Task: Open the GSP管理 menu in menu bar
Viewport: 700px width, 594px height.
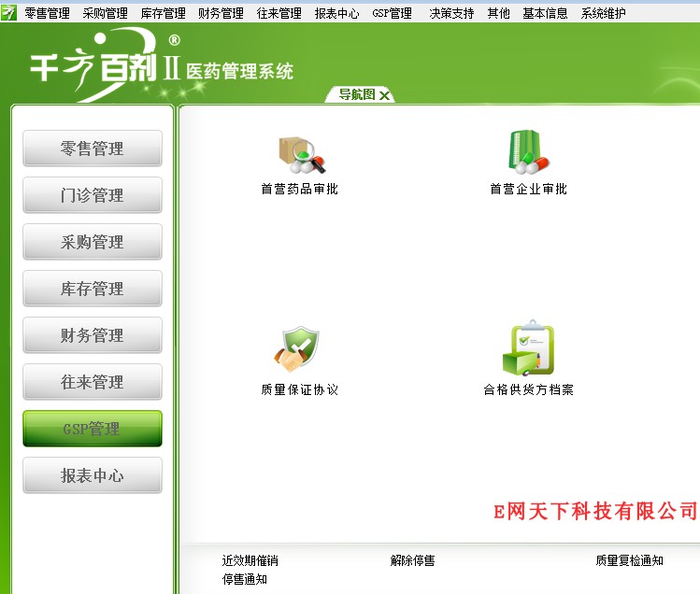Action: 392,13
